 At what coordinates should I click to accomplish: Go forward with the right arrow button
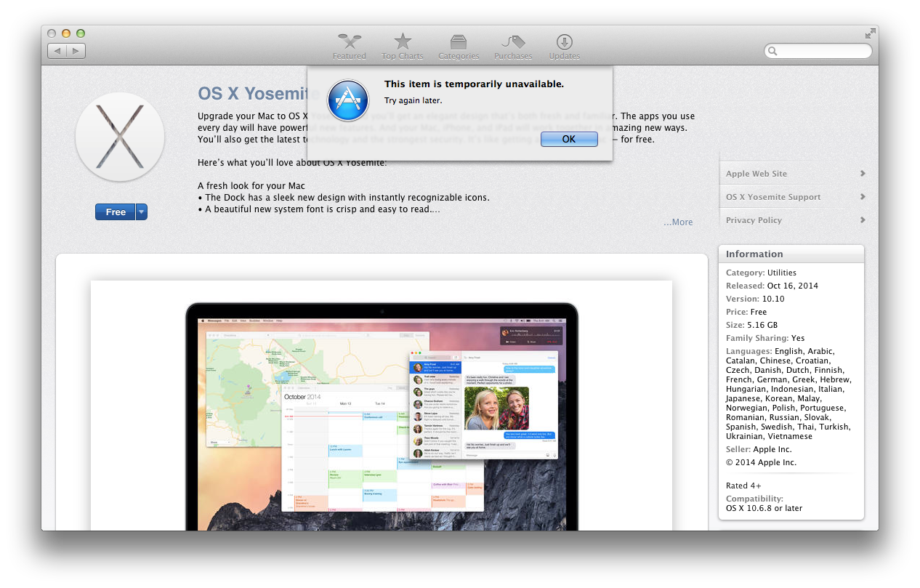(76, 51)
